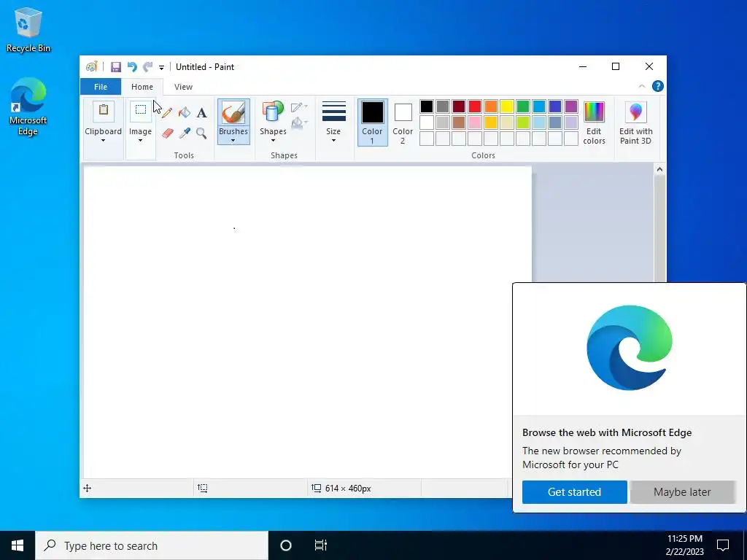Click the vertical scrollbar up arrow
Viewport: 747px width, 560px height.
[659, 169]
